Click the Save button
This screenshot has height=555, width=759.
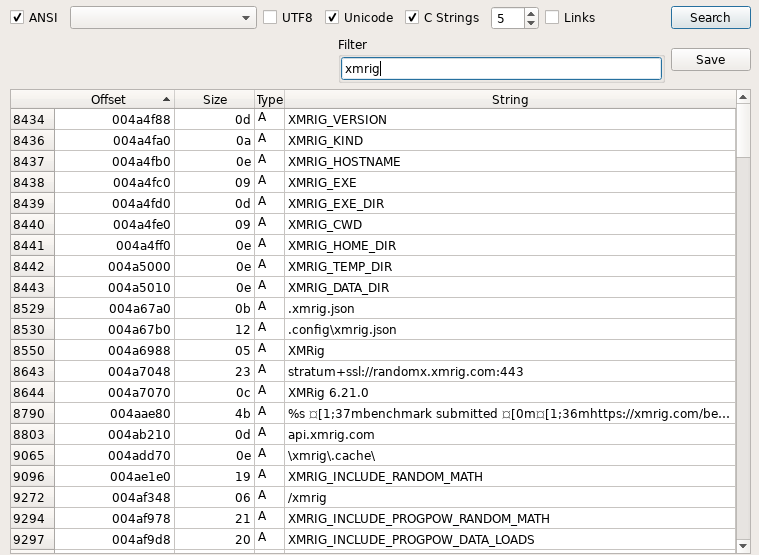tap(710, 60)
